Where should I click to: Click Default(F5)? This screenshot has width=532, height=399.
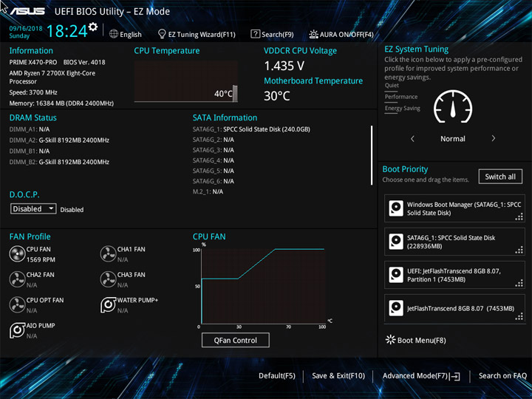(x=277, y=375)
